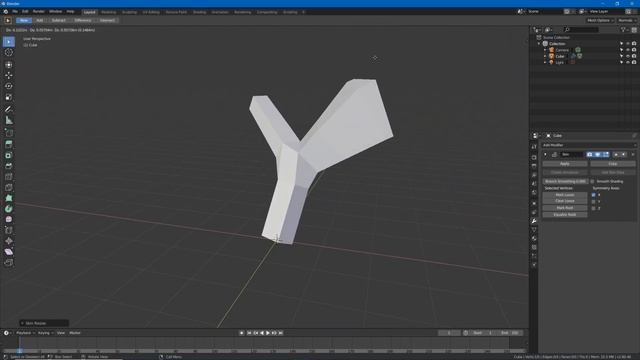
Task: Select the Rip Region tool
Action: (x=9, y=262)
